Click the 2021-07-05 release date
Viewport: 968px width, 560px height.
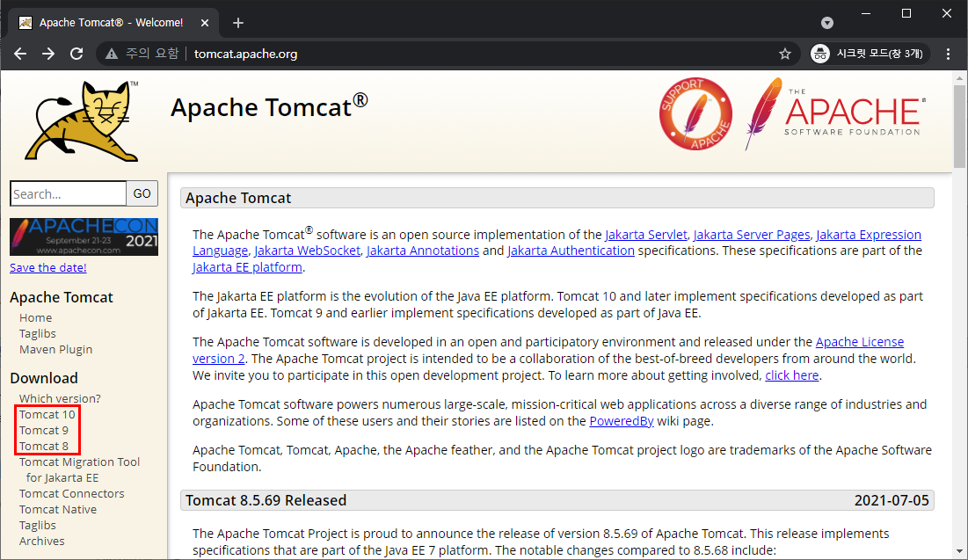click(892, 500)
